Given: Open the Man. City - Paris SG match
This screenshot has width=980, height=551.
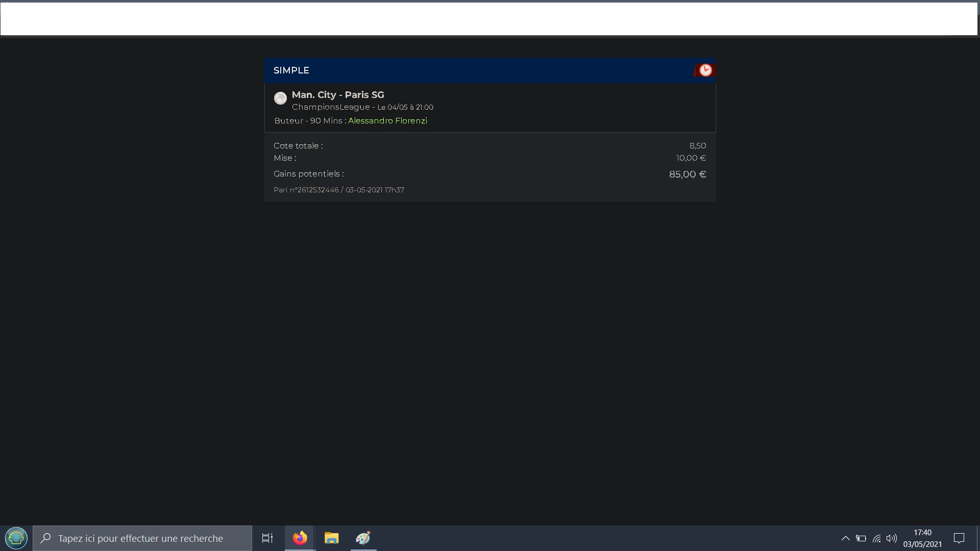Looking at the screenshot, I should [x=338, y=95].
